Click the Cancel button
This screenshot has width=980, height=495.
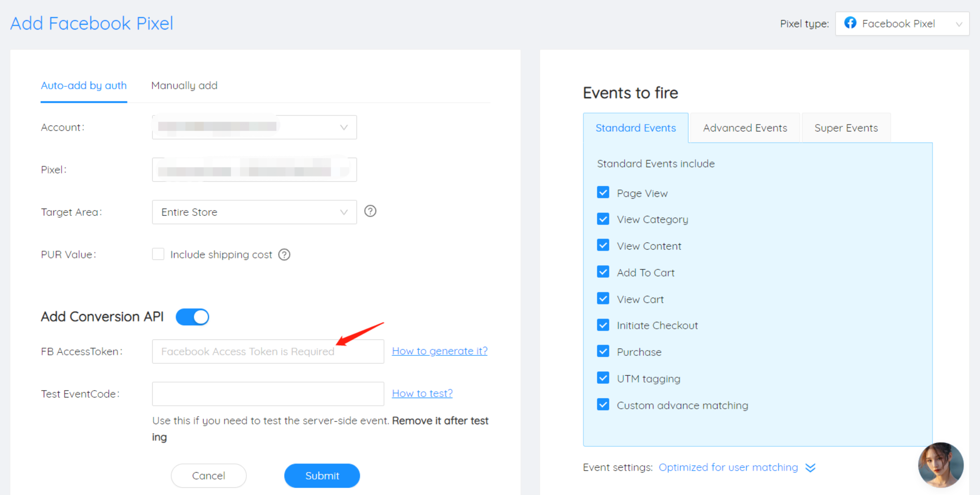point(209,476)
